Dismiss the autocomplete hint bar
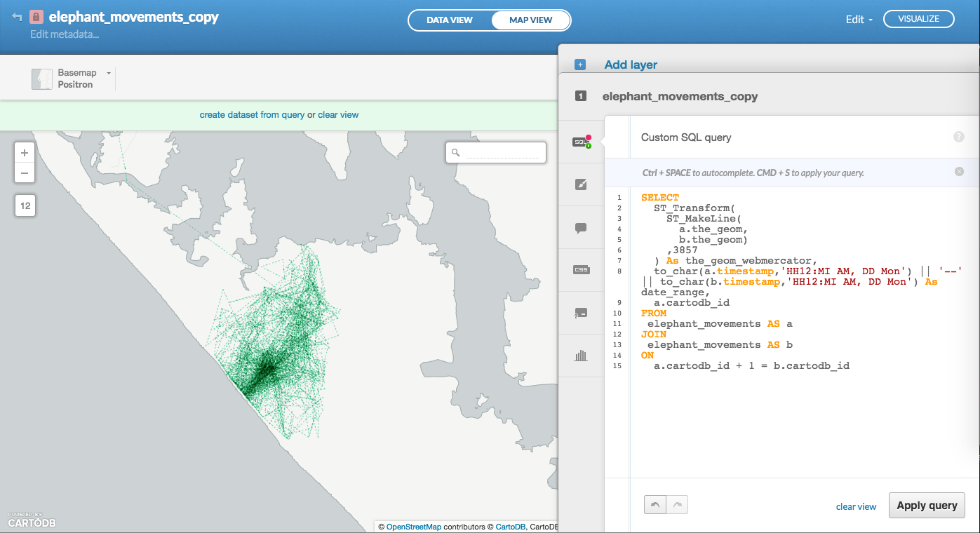980x533 pixels. [x=959, y=172]
